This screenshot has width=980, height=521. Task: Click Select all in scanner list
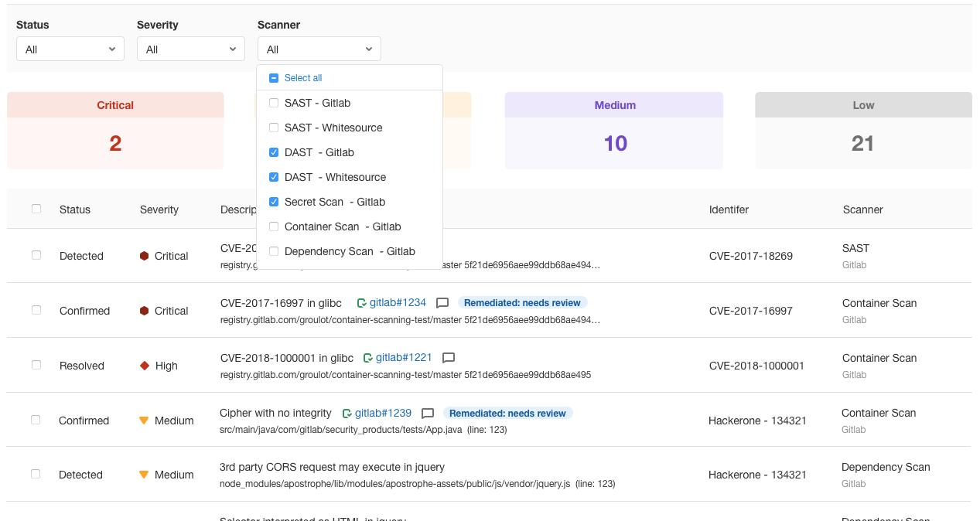pyautogui.click(x=302, y=78)
